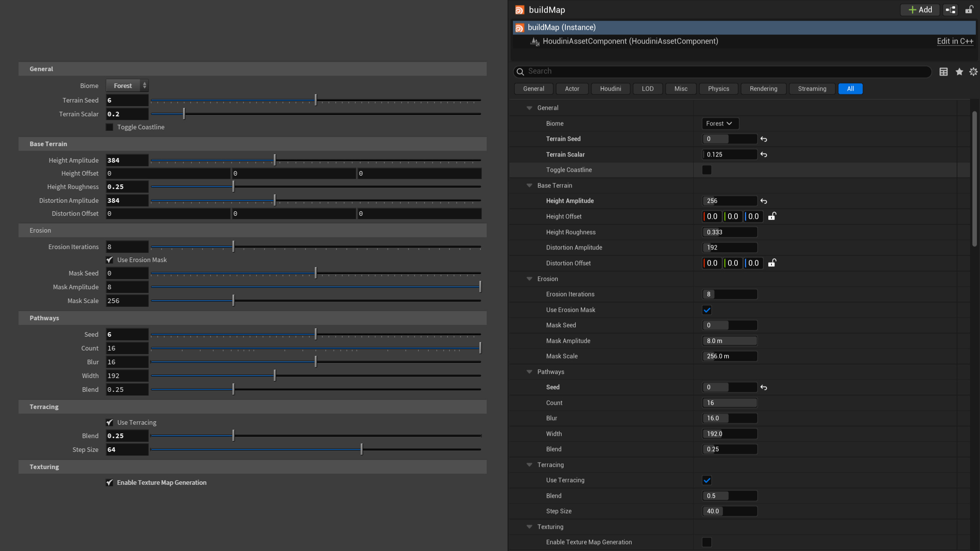Switch to the Rendering filter tab

click(x=763, y=88)
